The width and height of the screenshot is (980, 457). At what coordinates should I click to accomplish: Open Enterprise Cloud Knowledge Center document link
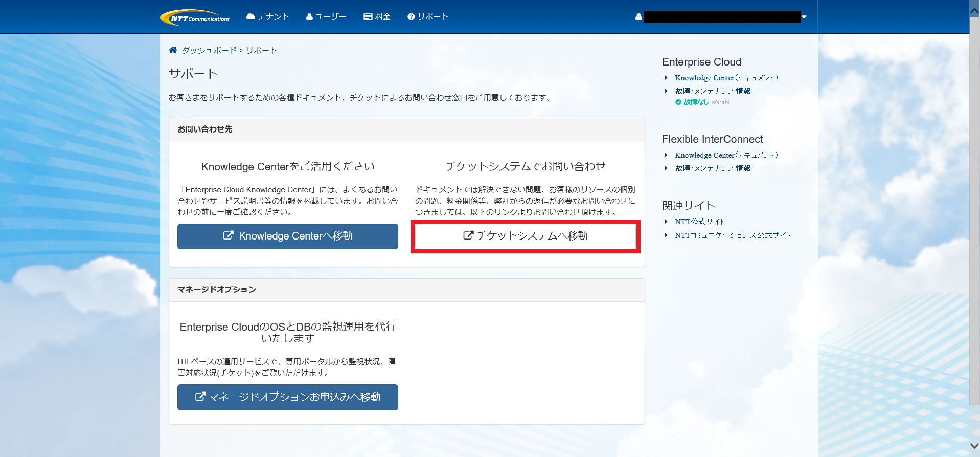(726, 78)
